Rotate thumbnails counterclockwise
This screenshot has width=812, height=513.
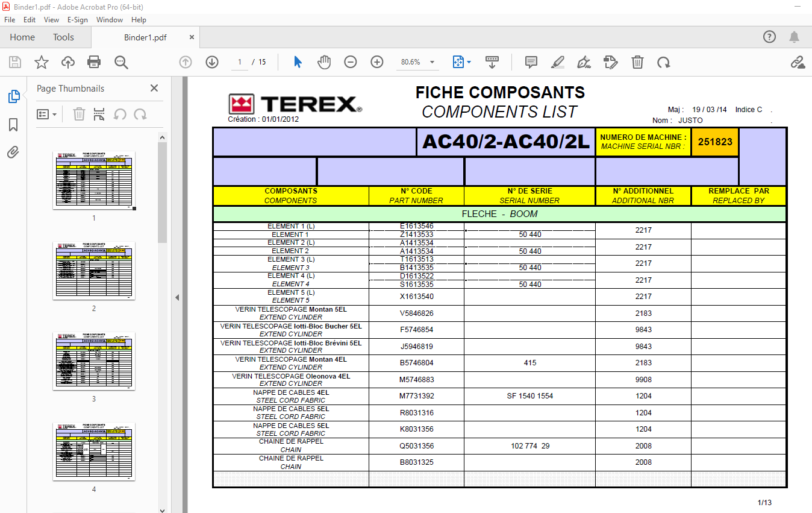120,114
